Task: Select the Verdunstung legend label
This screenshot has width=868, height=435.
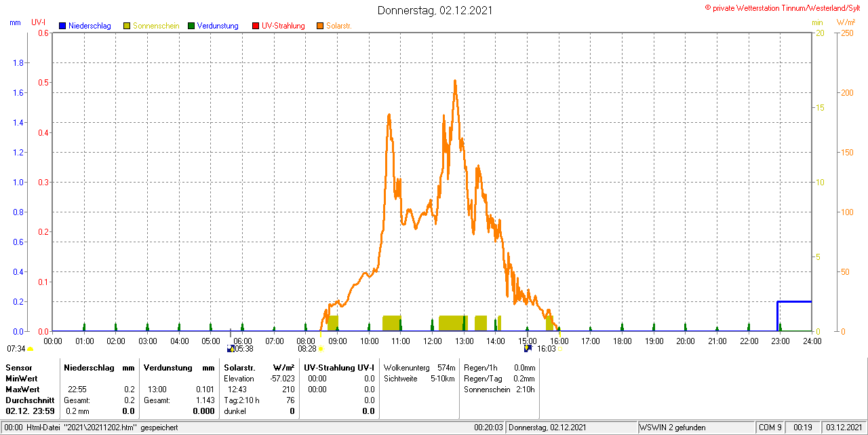Action: point(218,26)
